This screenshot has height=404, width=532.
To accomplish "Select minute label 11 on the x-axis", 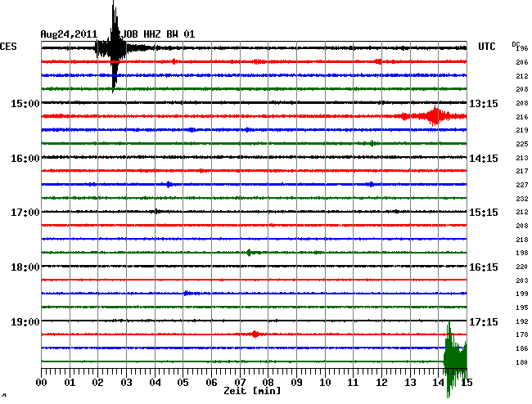I will [x=354, y=383].
